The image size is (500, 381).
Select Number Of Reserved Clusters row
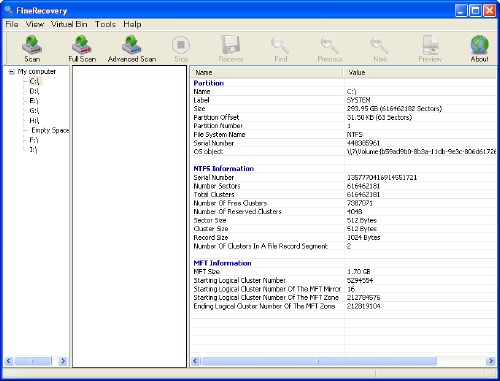(x=343, y=212)
